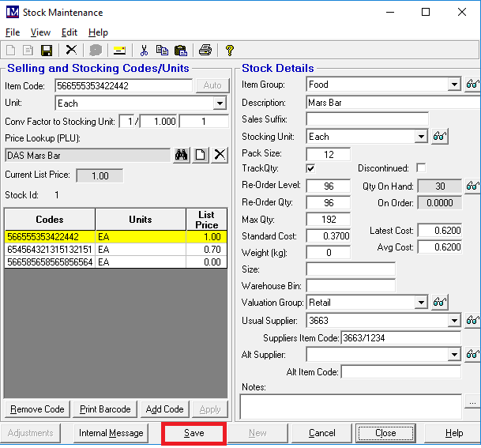Screen dimensions: 481x448
Task: Click the printer icon in toolbar
Action: (205, 51)
